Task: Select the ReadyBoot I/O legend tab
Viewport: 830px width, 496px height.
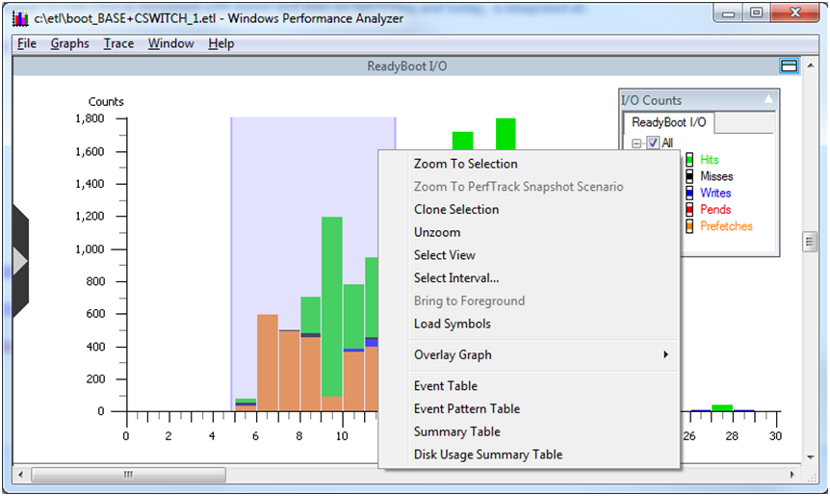Action: pos(669,122)
